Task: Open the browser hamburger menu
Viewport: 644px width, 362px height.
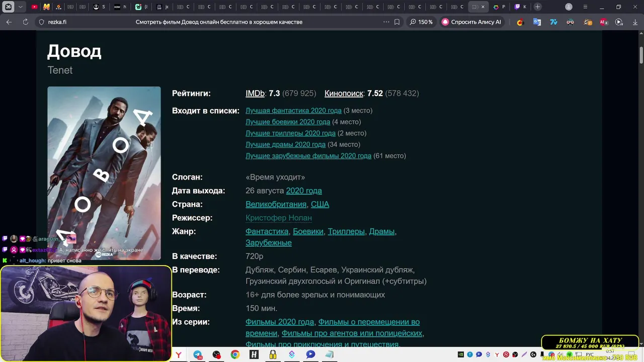Action: (x=585, y=7)
